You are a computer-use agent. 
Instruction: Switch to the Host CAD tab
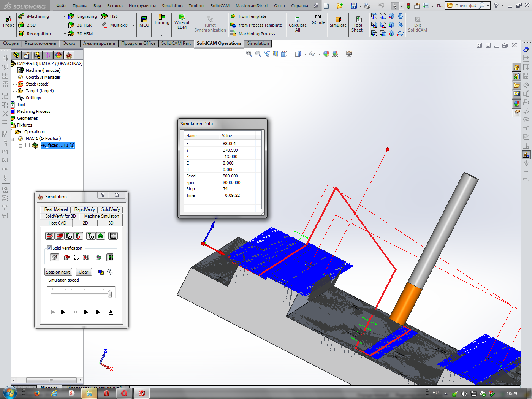point(57,223)
